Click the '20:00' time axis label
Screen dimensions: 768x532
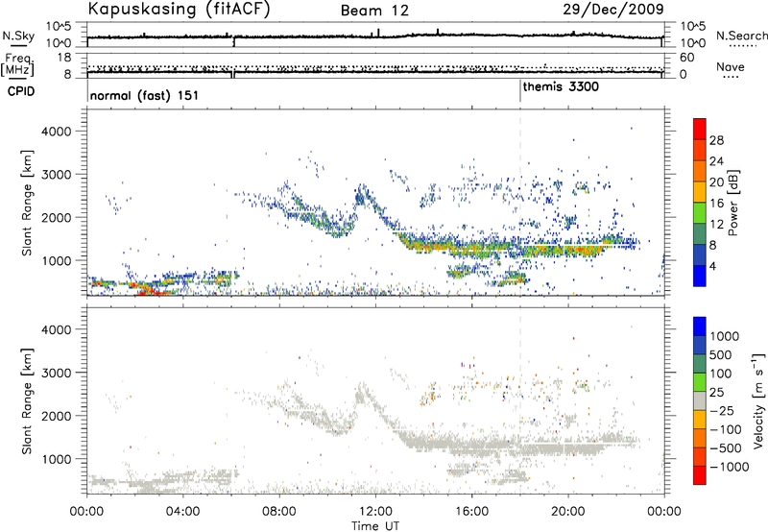[x=568, y=512]
